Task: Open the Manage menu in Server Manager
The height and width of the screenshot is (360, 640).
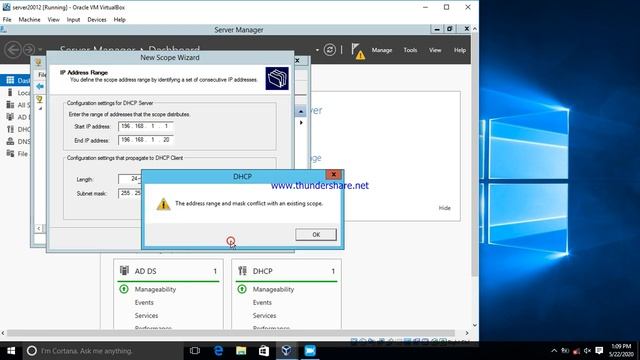Action: (382, 50)
